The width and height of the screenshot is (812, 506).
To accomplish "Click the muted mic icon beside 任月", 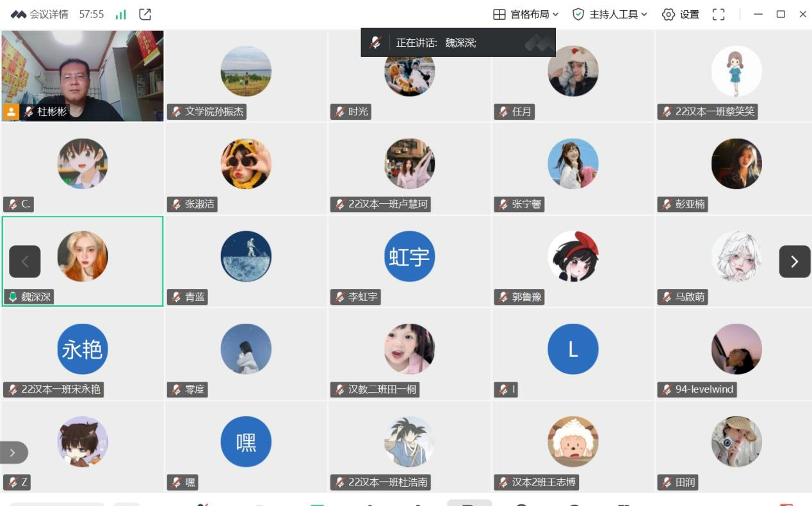I will (x=503, y=111).
